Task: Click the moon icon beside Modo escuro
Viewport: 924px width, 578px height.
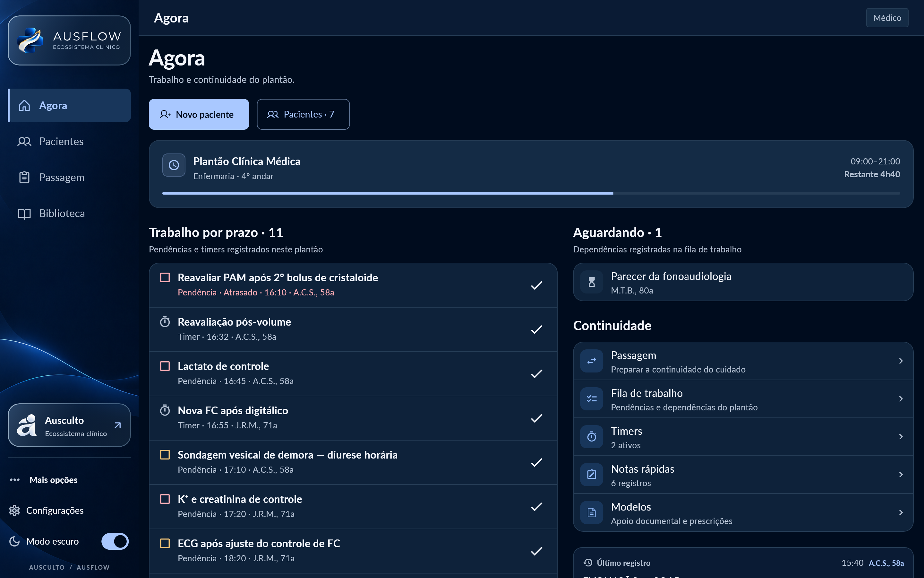Action: pyautogui.click(x=14, y=541)
